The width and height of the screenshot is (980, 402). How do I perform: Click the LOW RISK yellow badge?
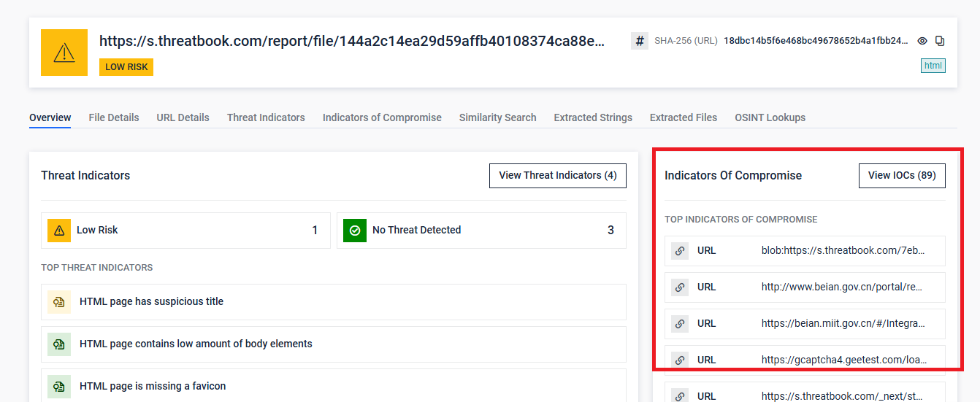126,67
